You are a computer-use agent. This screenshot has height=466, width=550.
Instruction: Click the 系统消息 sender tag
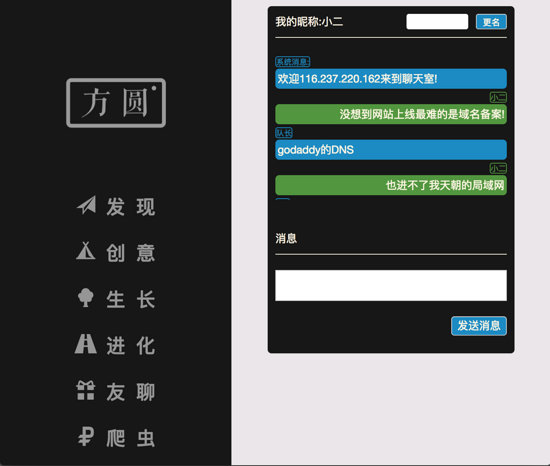[x=293, y=62]
